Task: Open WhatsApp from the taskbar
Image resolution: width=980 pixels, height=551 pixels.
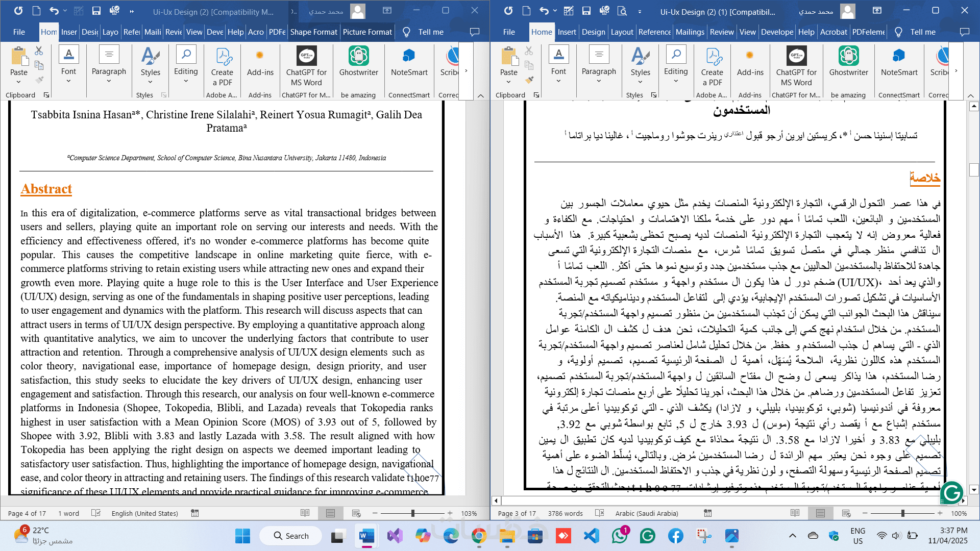Action: [x=619, y=536]
